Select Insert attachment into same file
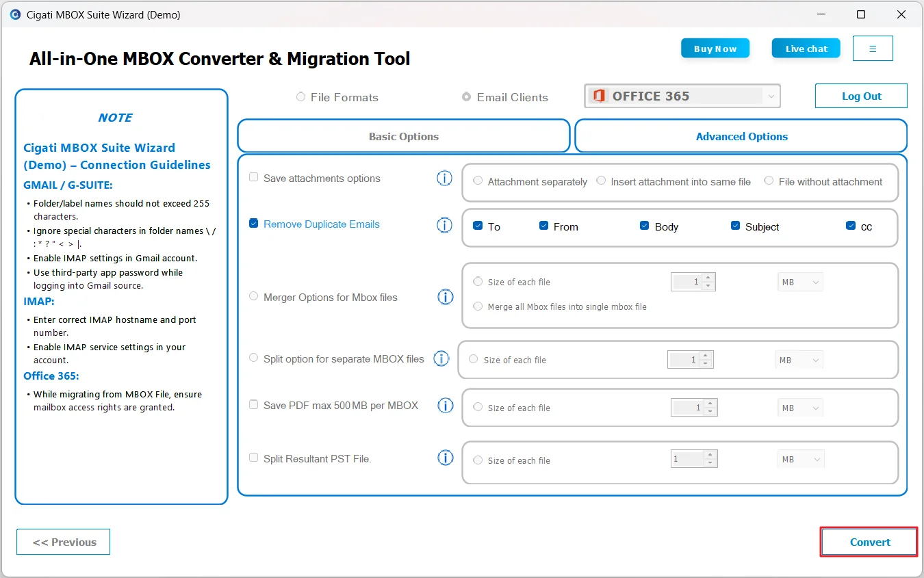Screen dimensions: 924x578 (601, 181)
